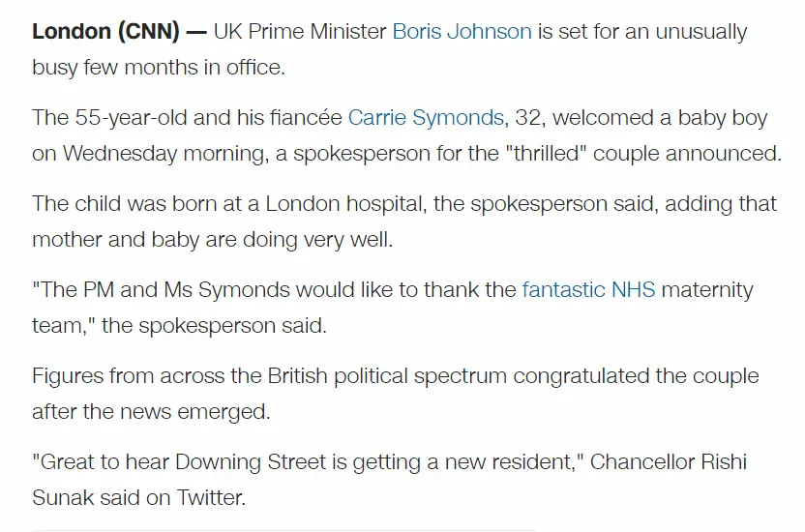Image resolution: width=805 pixels, height=532 pixels.
Task: Open the Boris Johnson link
Action: (462, 31)
